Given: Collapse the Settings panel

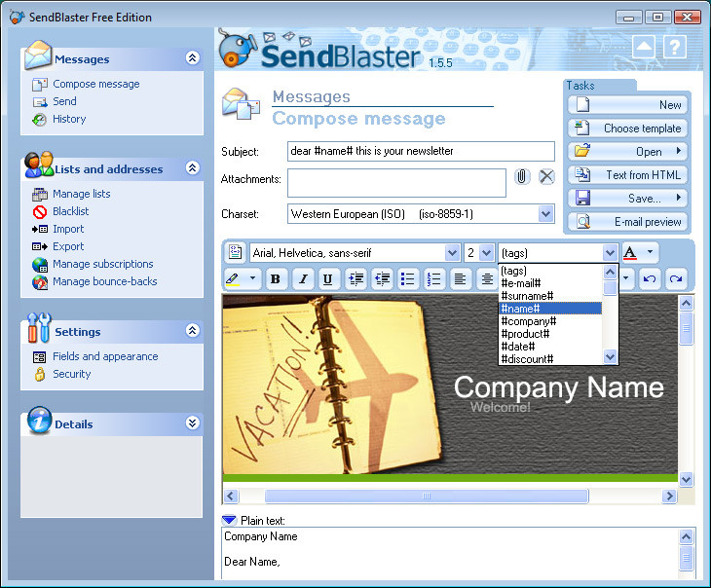Looking at the screenshot, I should (192, 330).
